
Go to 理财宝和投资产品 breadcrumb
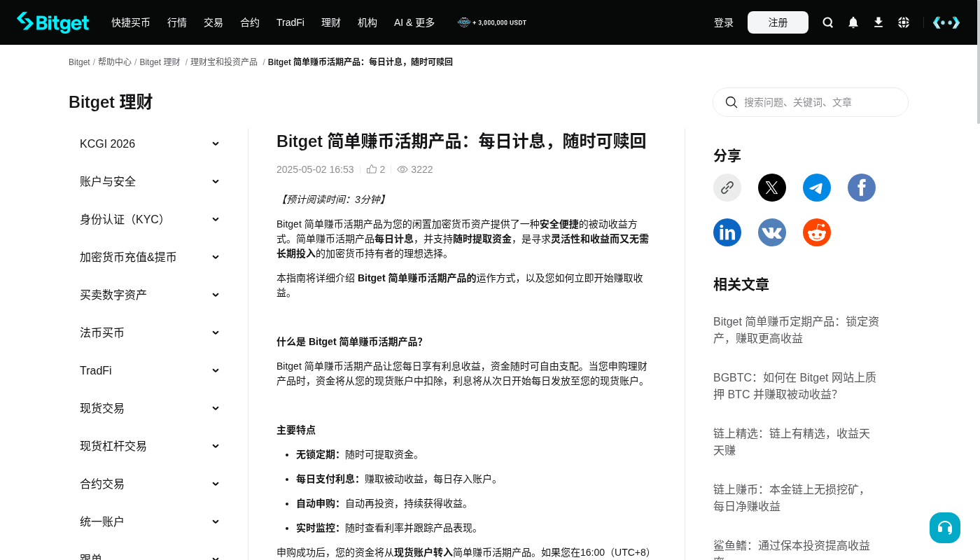pyautogui.click(x=224, y=62)
